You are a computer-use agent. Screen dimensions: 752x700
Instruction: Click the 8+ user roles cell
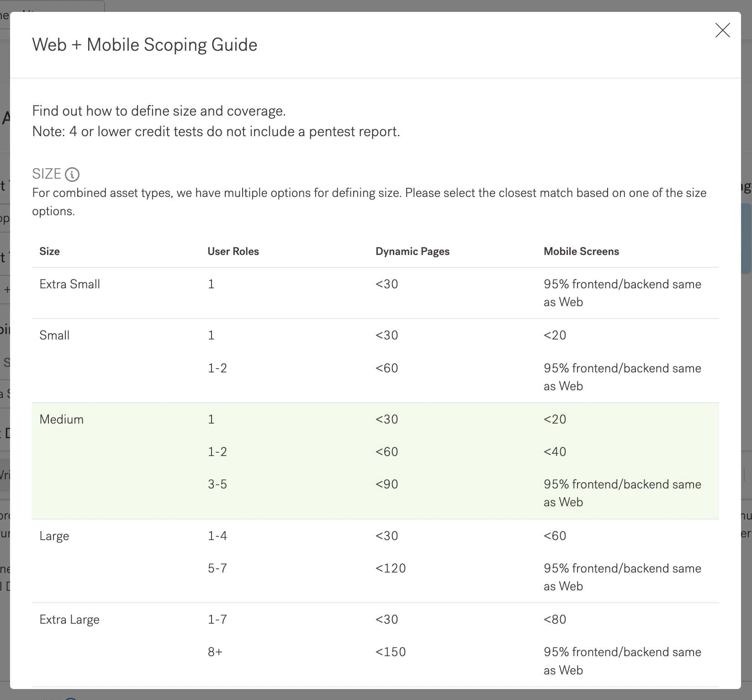(x=215, y=652)
